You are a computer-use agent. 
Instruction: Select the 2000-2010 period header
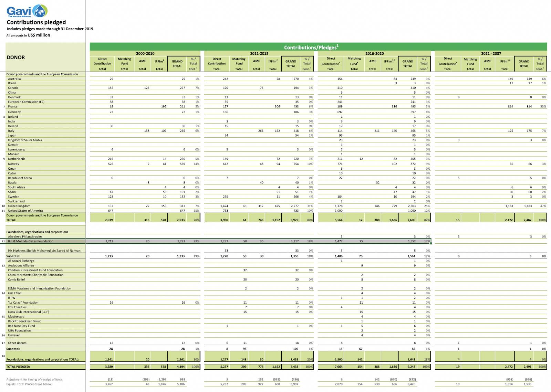click(145, 53)
